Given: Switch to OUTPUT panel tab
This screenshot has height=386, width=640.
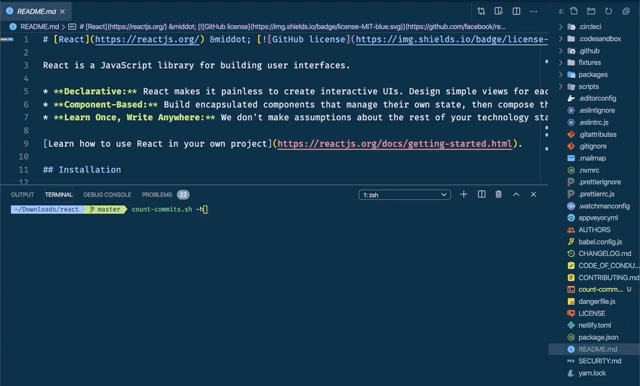Looking at the screenshot, I should (x=22, y=195).
